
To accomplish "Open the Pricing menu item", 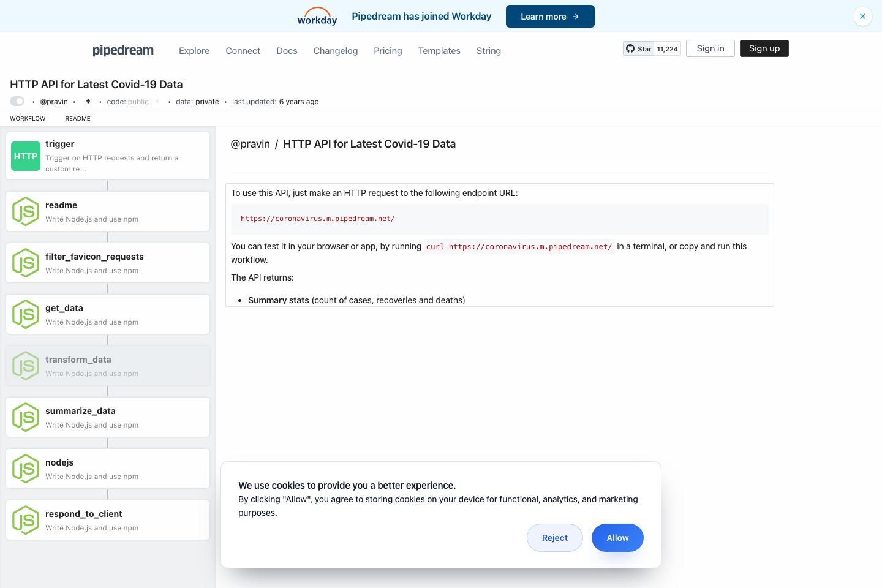I will click(388, 51).
